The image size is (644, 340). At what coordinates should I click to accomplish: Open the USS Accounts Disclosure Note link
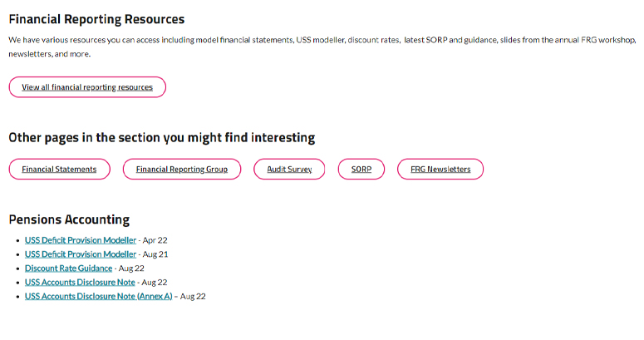pos(80,283)
